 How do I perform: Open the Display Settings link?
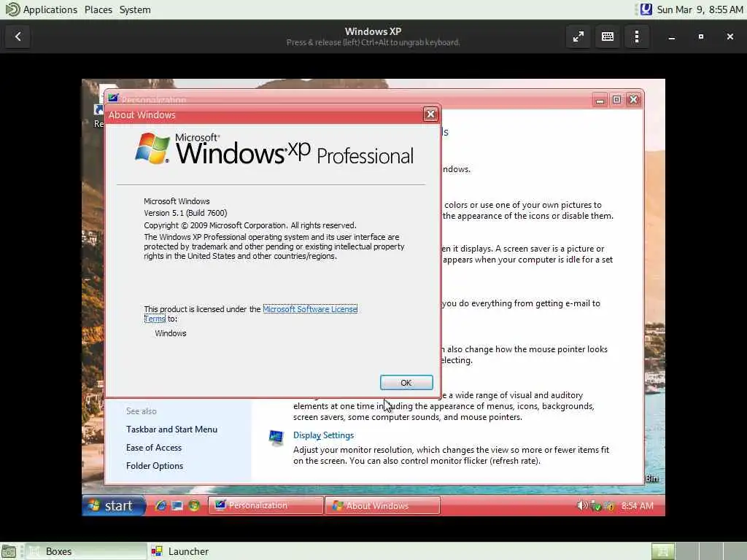point(323,435)
